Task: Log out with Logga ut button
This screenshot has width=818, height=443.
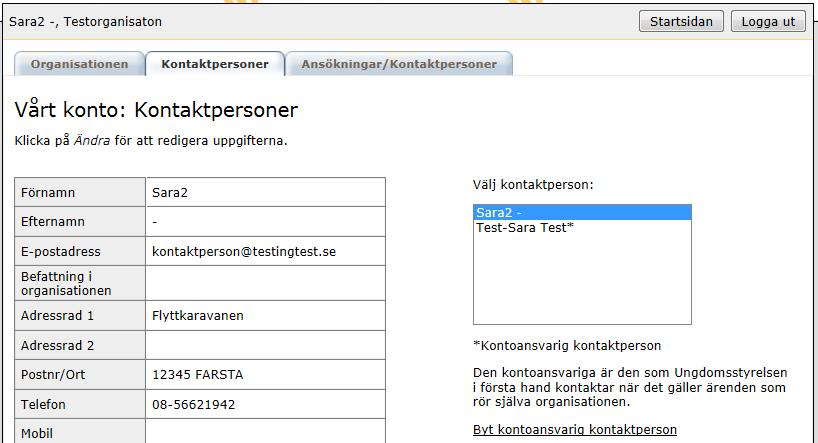Action: [x=768, y=21]
